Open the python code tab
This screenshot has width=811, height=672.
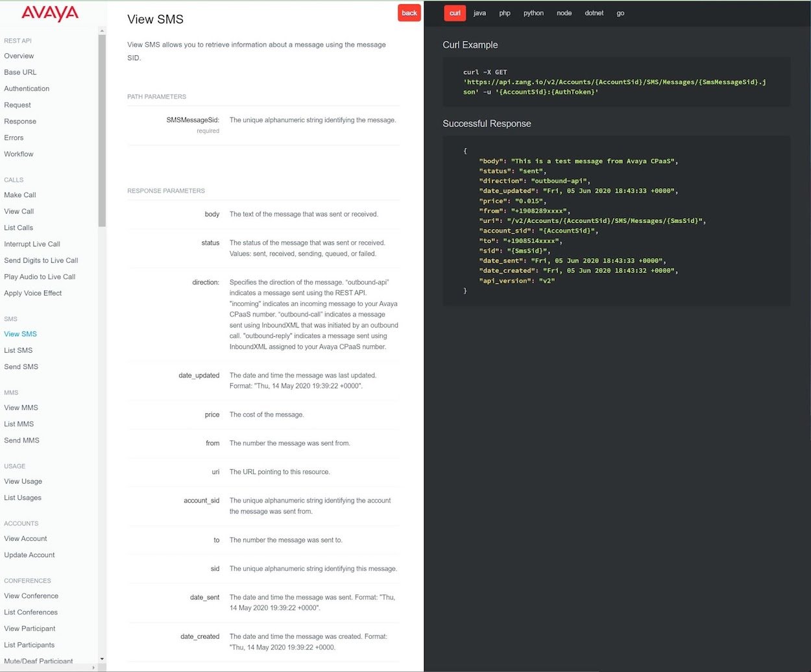[x=533, y=13]
